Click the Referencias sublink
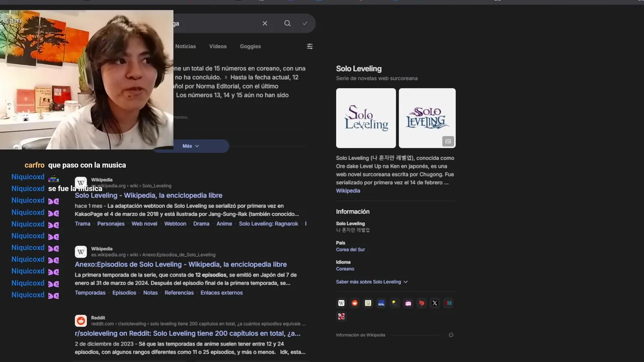Image resolution: width=644 pixels, height=362 pixels. [179, 293]
